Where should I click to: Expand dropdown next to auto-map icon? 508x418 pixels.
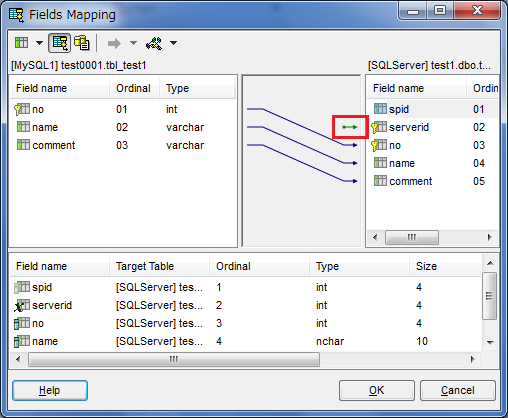tap(173, 43)
